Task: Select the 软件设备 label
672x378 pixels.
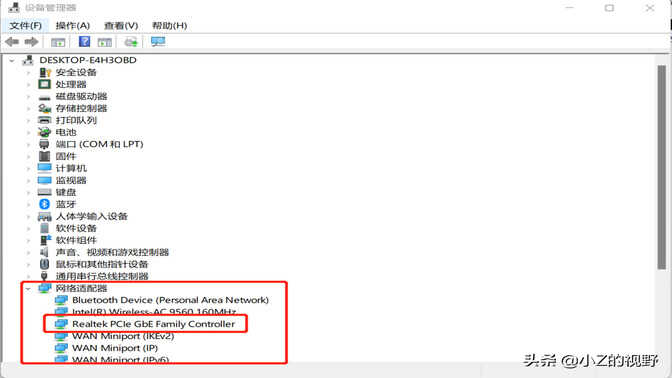Action: tap(76, 228)
